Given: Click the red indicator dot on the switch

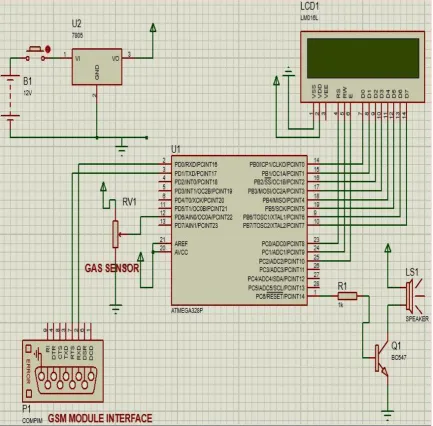Looking at the screenshot, I should [48, 50].
